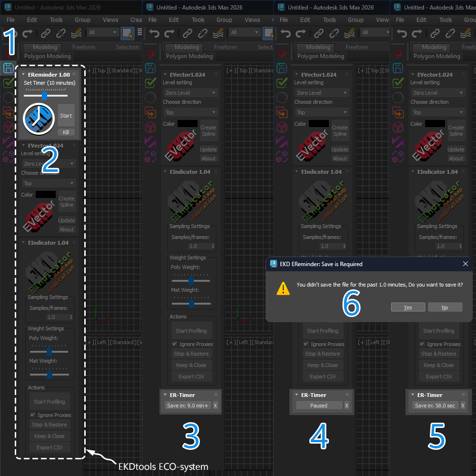
Task: Open Zero Level dropdown in 'Save in: 58.0 sec' window
Action: [438, 93]
